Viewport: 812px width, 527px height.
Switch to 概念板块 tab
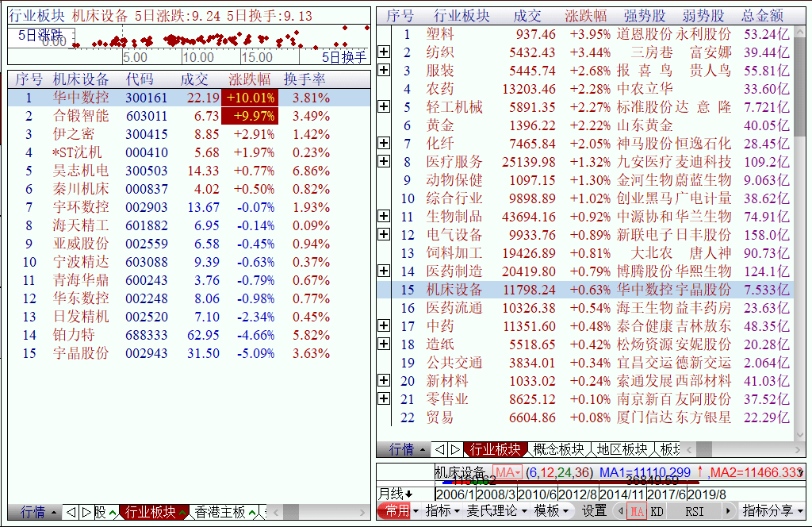click(558, 448)
